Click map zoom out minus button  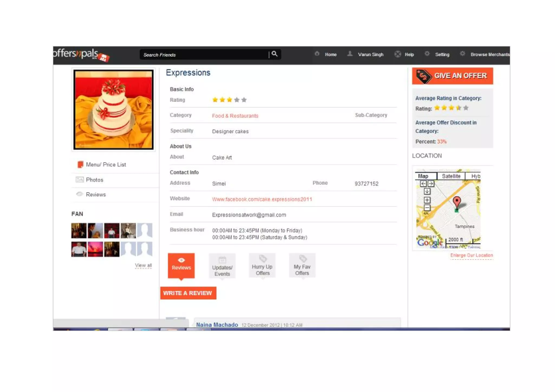427,208
